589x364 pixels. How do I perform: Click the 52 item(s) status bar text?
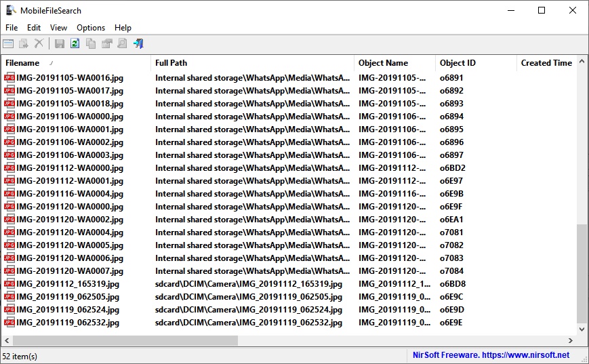click(20, 356)
